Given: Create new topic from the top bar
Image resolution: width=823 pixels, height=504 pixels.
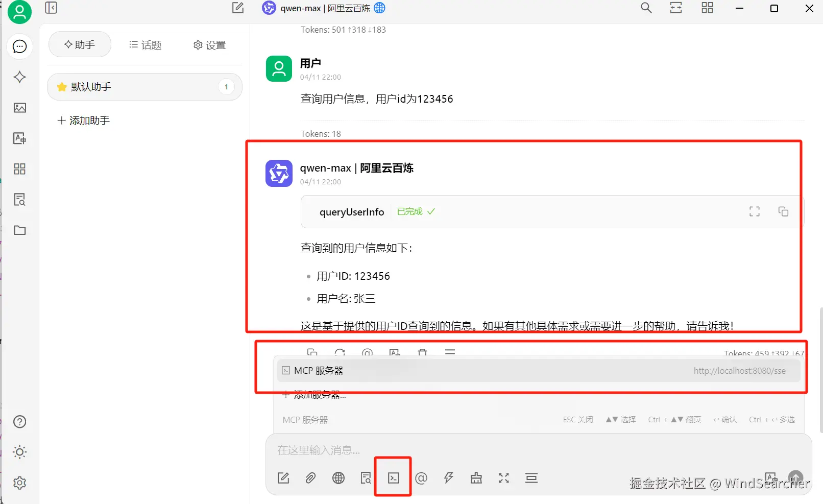Looking at the screenshot, I should click(237, 8).
